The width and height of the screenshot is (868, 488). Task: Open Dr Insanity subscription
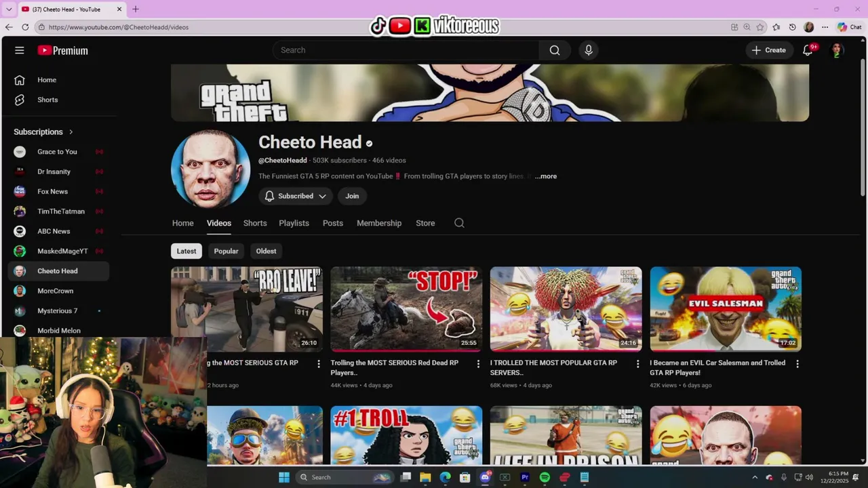[58, 171]
